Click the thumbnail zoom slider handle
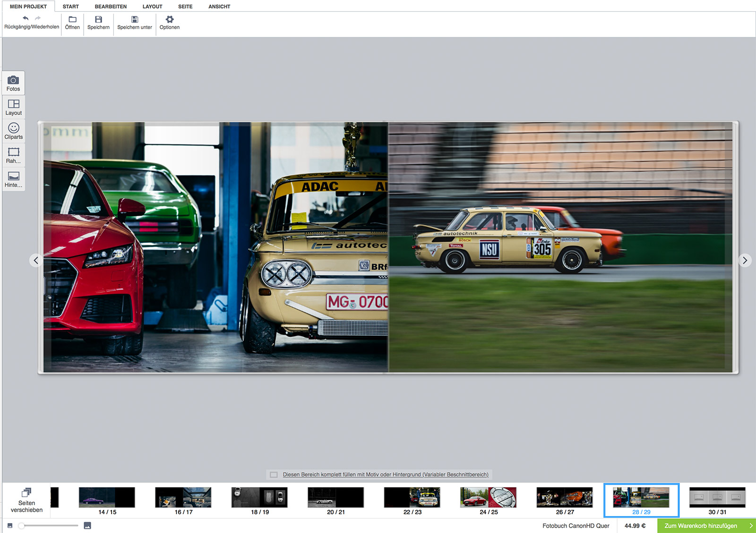756x533 pixels. (21, 525)
